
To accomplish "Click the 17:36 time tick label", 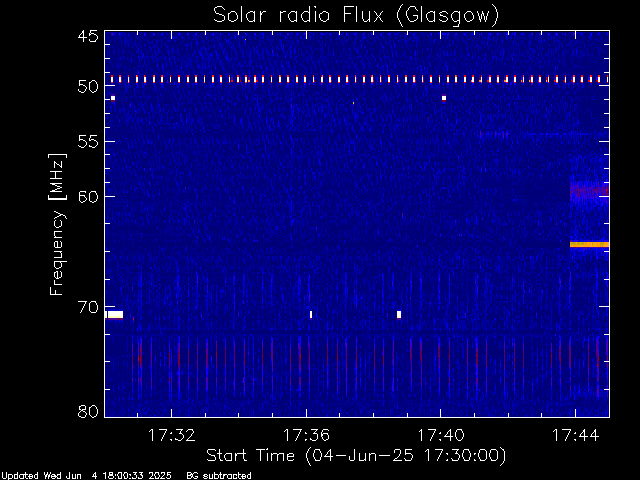I will [306, 435].
